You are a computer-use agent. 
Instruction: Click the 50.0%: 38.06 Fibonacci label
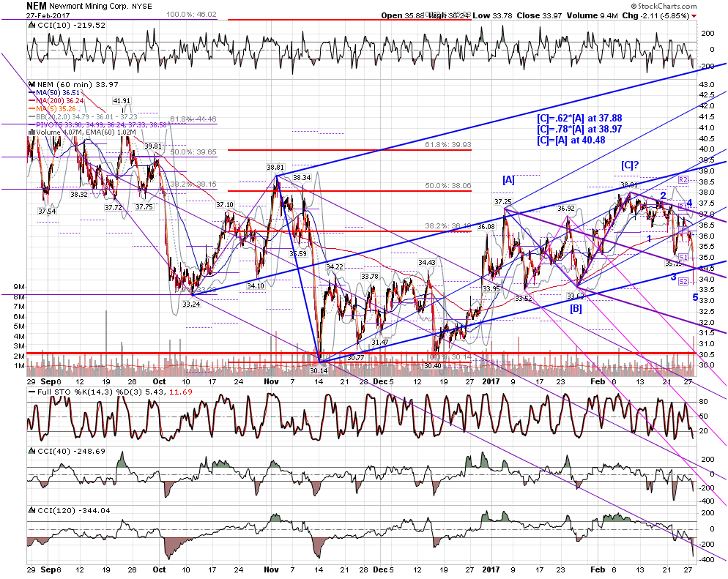tap(448, 186)
